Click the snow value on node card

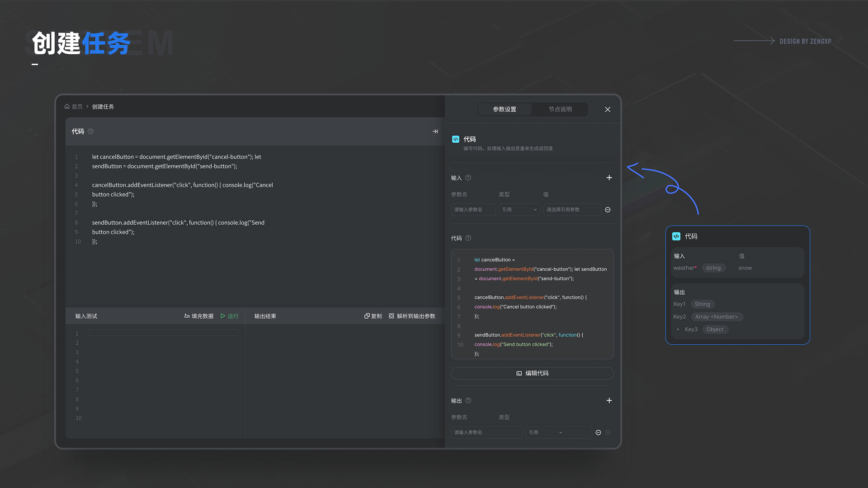click(745, 268)
